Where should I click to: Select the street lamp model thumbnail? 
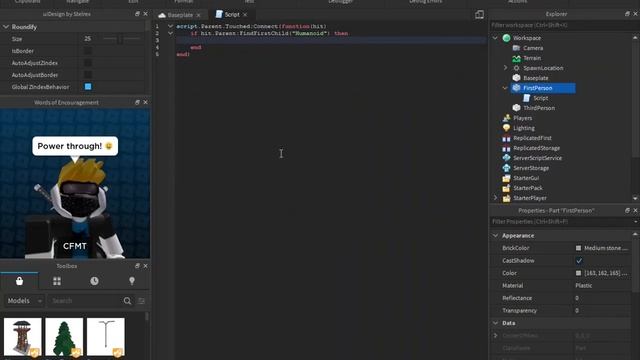click(x=106, y=337)
